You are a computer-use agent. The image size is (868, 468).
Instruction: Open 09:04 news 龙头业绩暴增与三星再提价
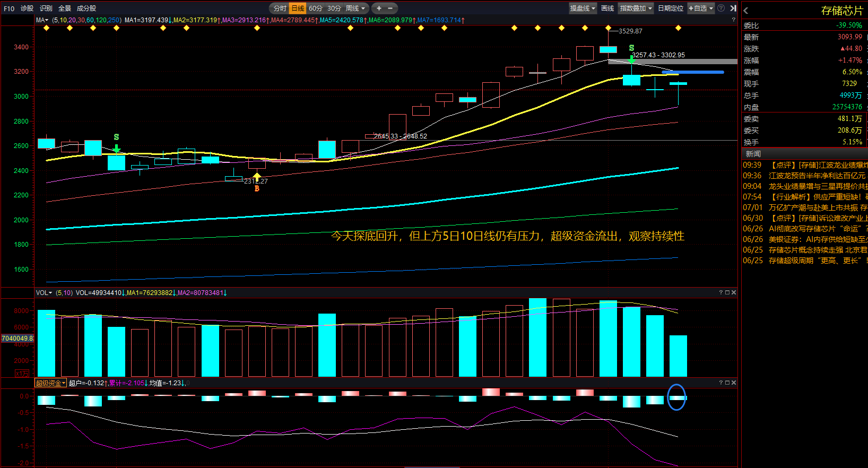[x=805, y=186]
